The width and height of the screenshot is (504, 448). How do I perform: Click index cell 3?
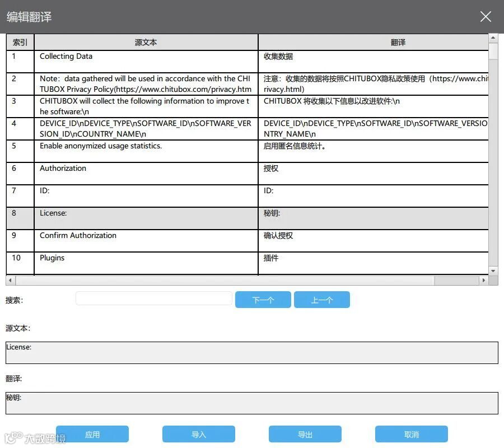20,106
